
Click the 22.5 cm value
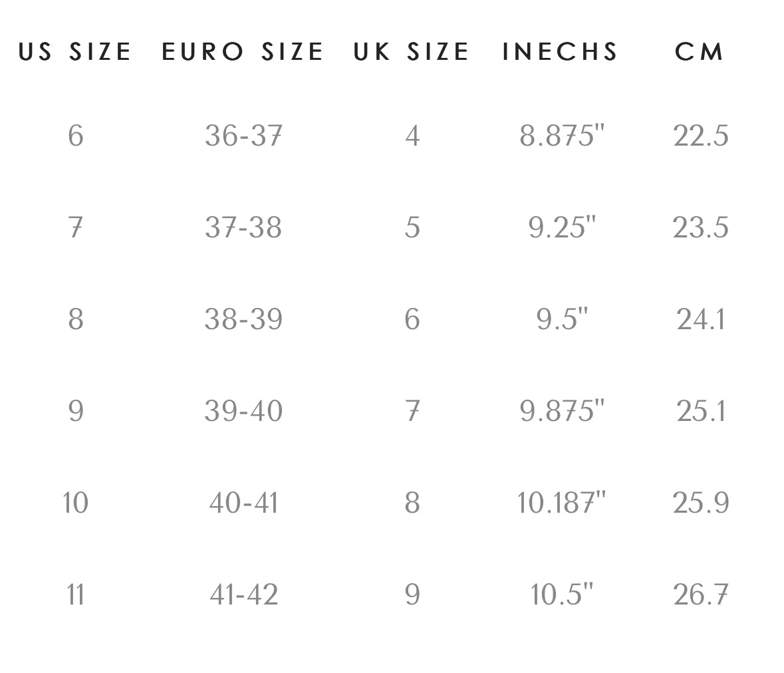click(x=701, y=136)
